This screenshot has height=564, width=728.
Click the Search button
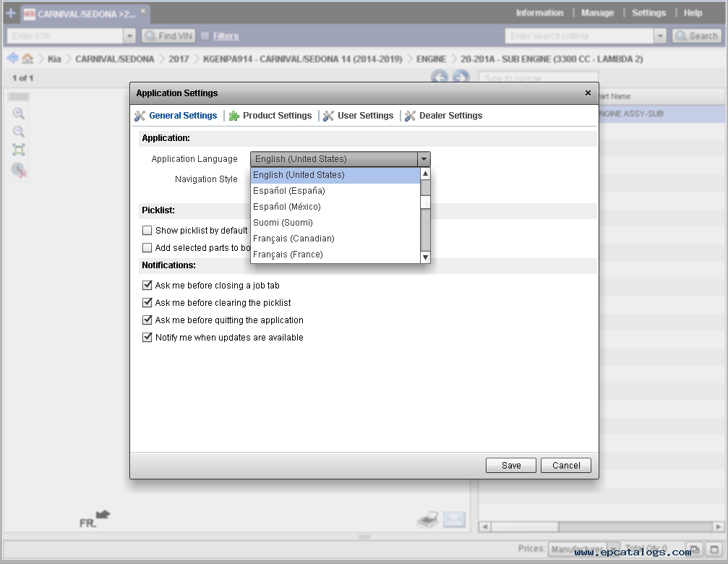[696, 35]
